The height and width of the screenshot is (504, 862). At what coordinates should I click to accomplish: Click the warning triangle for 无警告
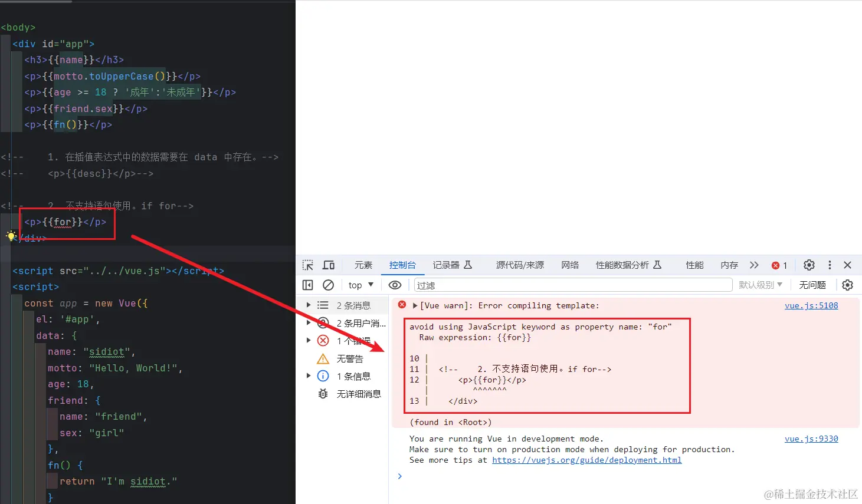(x=323, y=358)
